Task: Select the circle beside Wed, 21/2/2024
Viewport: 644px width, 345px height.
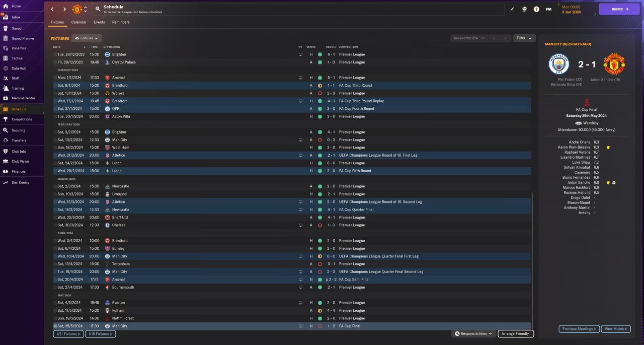Action: (x=55, y=155)
